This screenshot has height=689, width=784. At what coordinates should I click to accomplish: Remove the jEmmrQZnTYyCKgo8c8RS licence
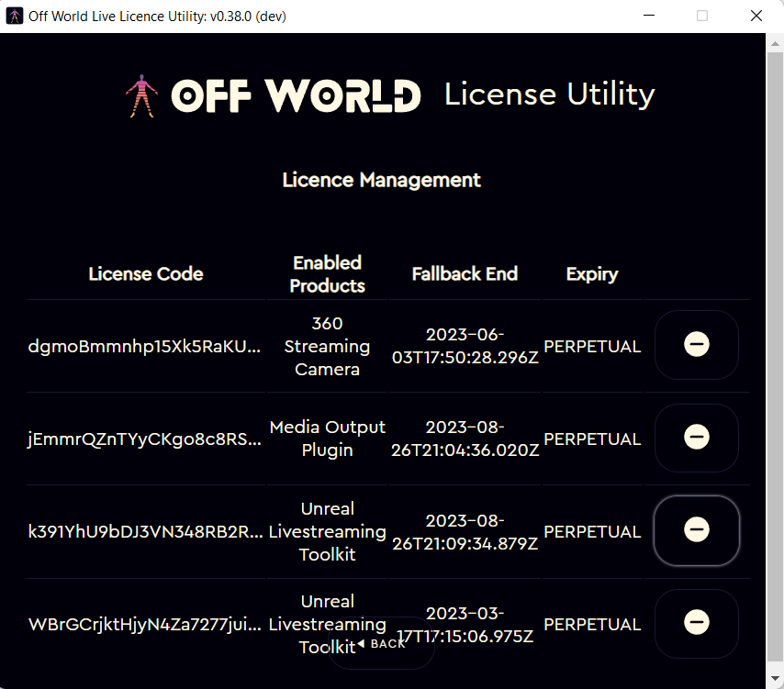tap(697, 438)
